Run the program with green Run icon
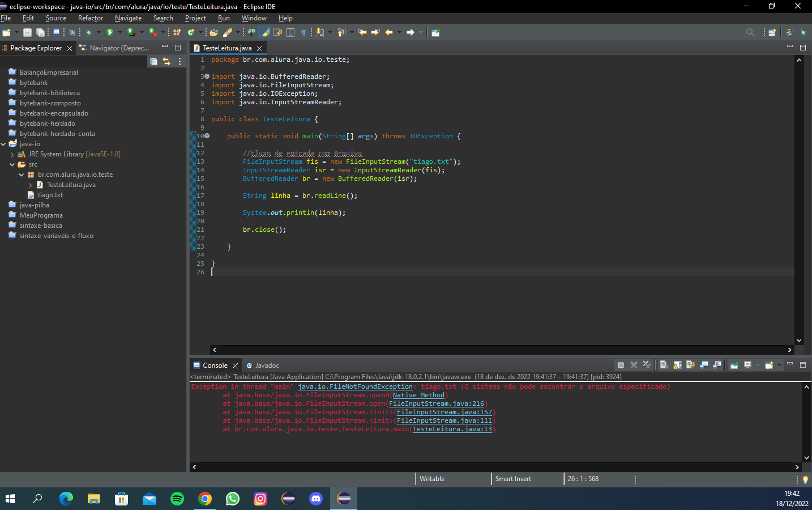The width and height of the screenshot is (812, 510). coord(110,32)
